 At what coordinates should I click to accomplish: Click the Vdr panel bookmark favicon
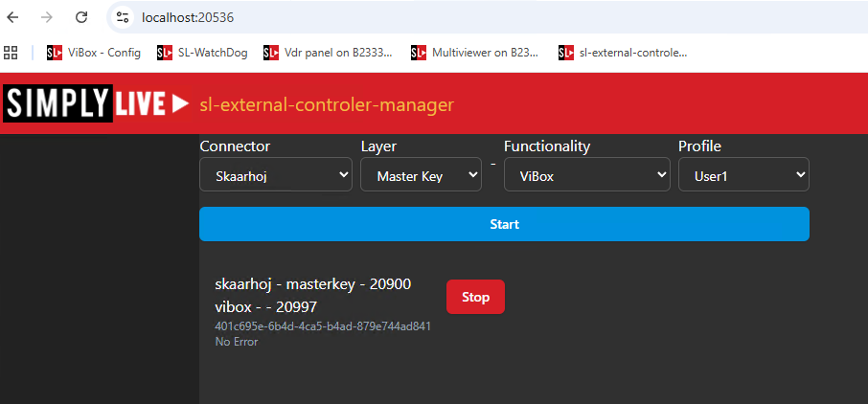click(271, 53)
